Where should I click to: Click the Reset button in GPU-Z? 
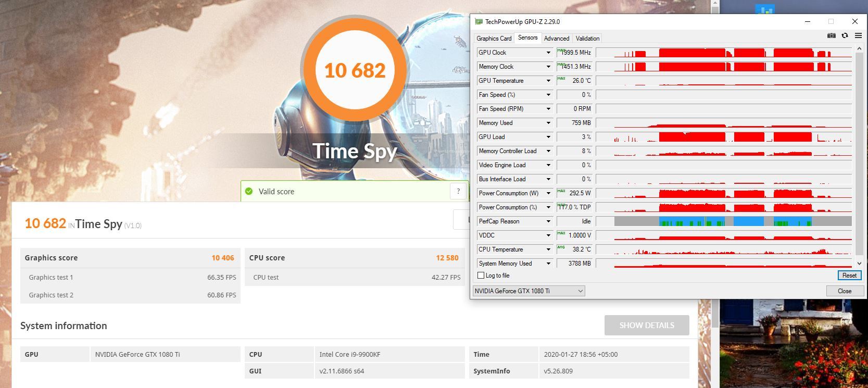pos(849,276)
